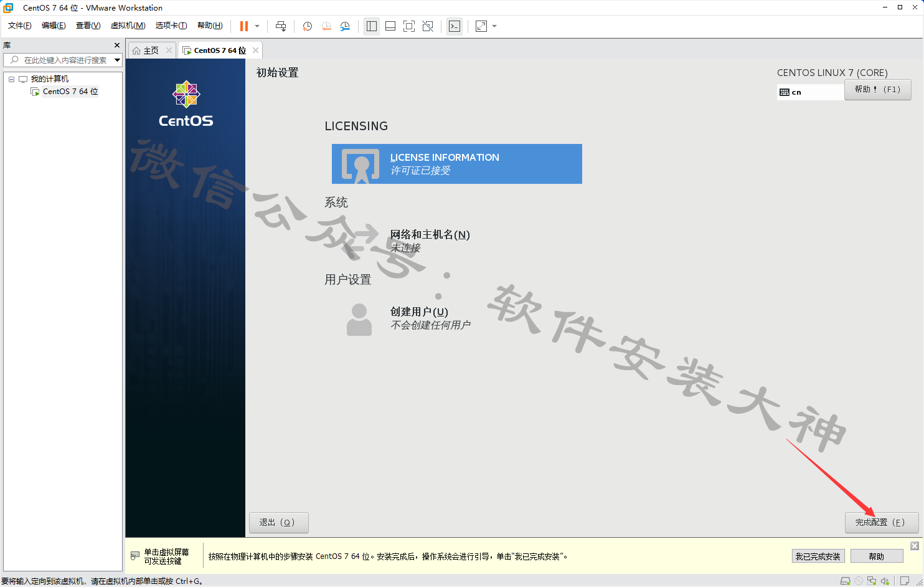
Task: Open the stretch display dropdown arrow
Action: pyautogui.click(x=494, y=26)
